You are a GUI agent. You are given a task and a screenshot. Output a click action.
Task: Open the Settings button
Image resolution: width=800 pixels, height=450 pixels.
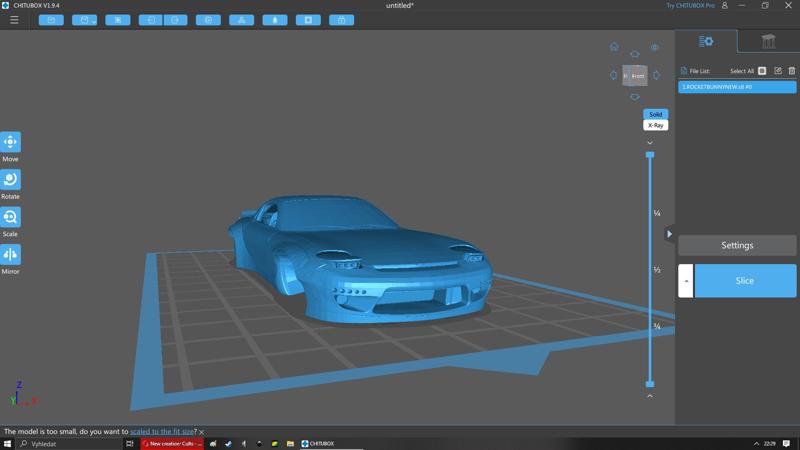click(737, 245)
